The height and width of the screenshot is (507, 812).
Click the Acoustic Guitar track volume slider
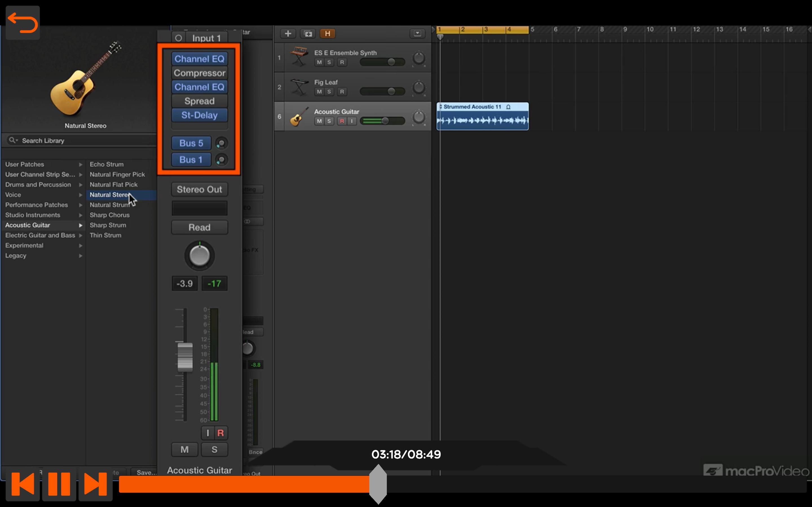click(382, 121)
